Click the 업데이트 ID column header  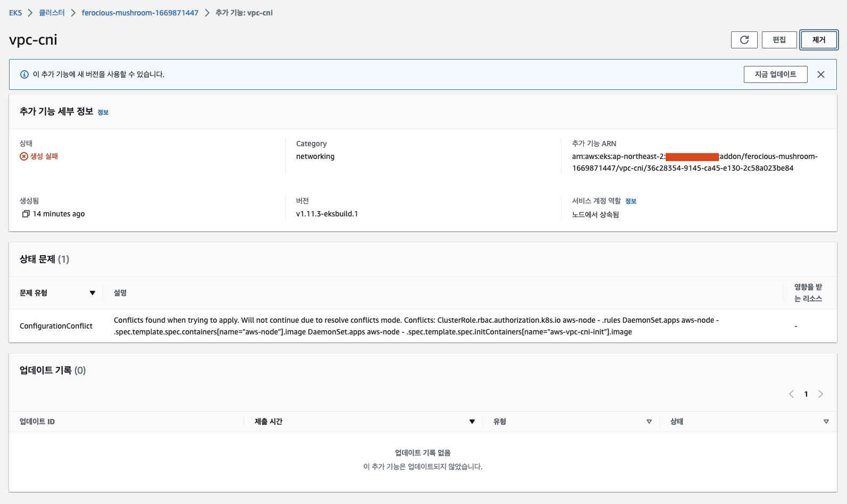(37, 422)
